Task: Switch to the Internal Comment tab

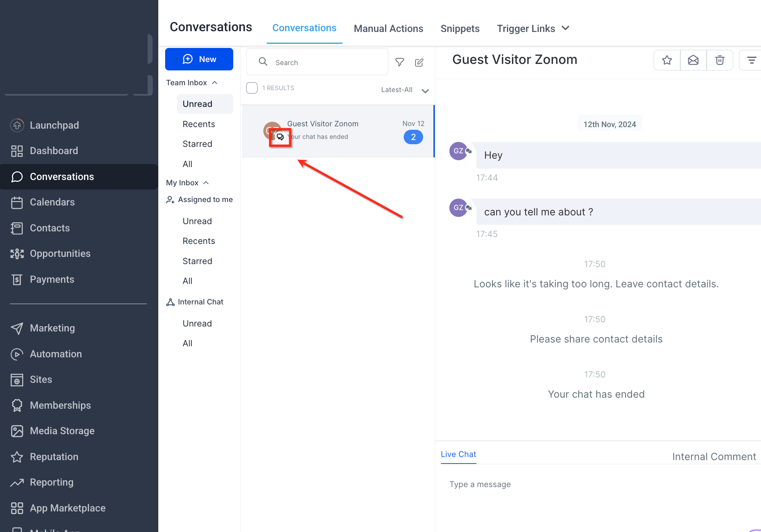Action: [714, 457]
